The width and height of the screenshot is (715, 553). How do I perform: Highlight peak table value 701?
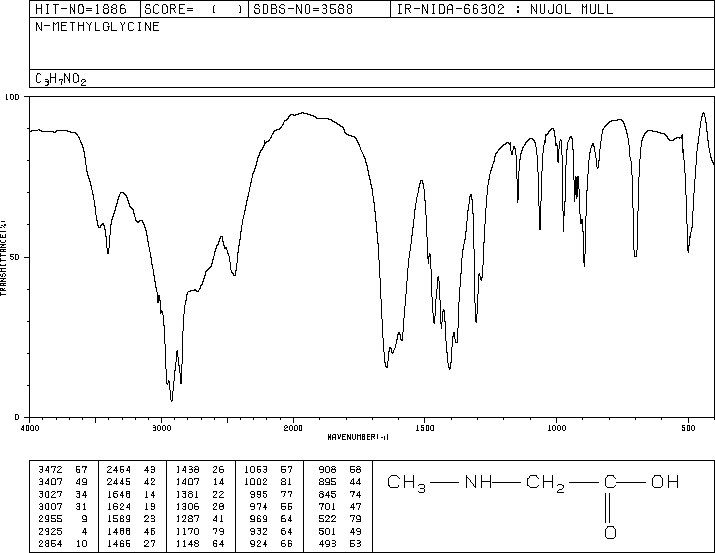pyautogui.click(x=327, y=506)
